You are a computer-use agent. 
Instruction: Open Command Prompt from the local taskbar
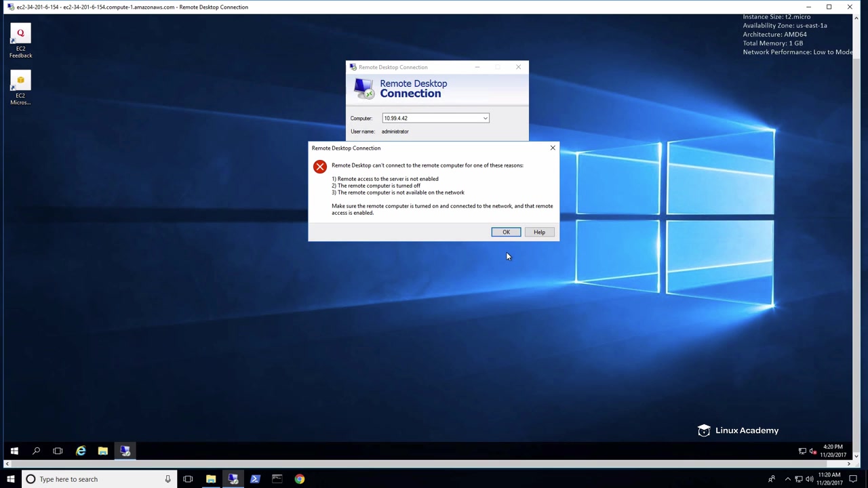coord(277,479)
